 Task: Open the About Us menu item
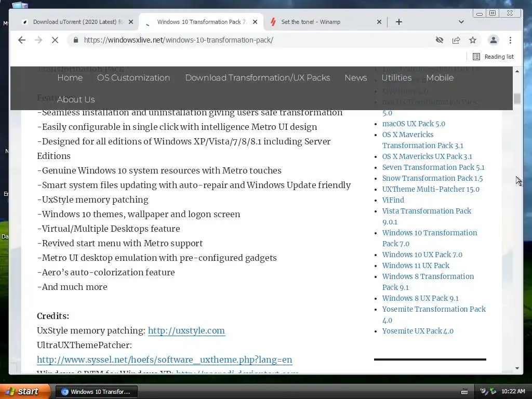(76, 99)
